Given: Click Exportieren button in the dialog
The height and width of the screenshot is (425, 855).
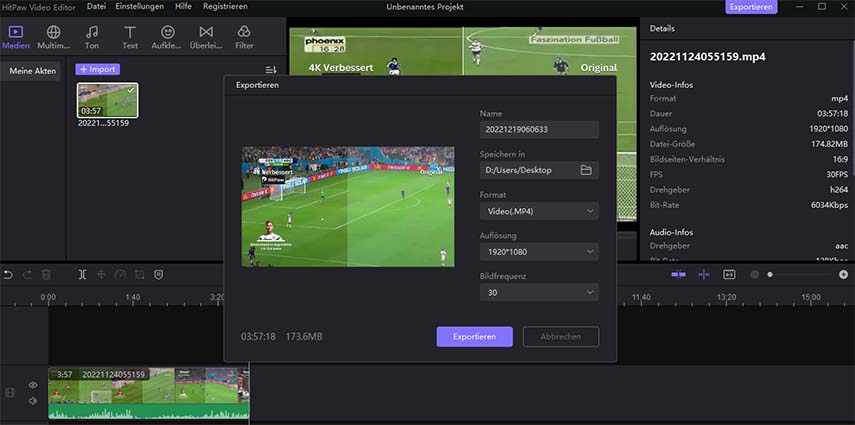Looking at the screenshot, I should click(x=474, y=337).
